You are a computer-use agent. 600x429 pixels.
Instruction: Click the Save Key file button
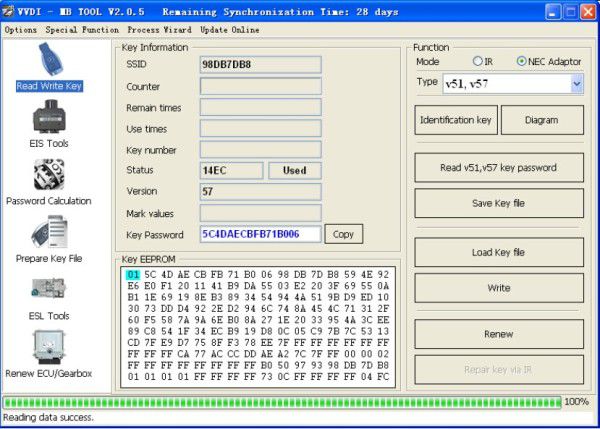[499, 203]
